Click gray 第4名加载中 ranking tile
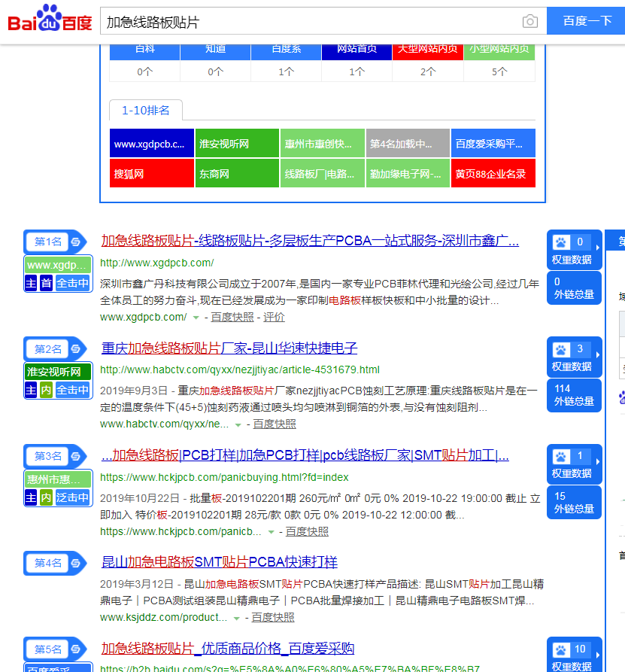The width and height of the screenshot is (625, 672). coord(408,143)
